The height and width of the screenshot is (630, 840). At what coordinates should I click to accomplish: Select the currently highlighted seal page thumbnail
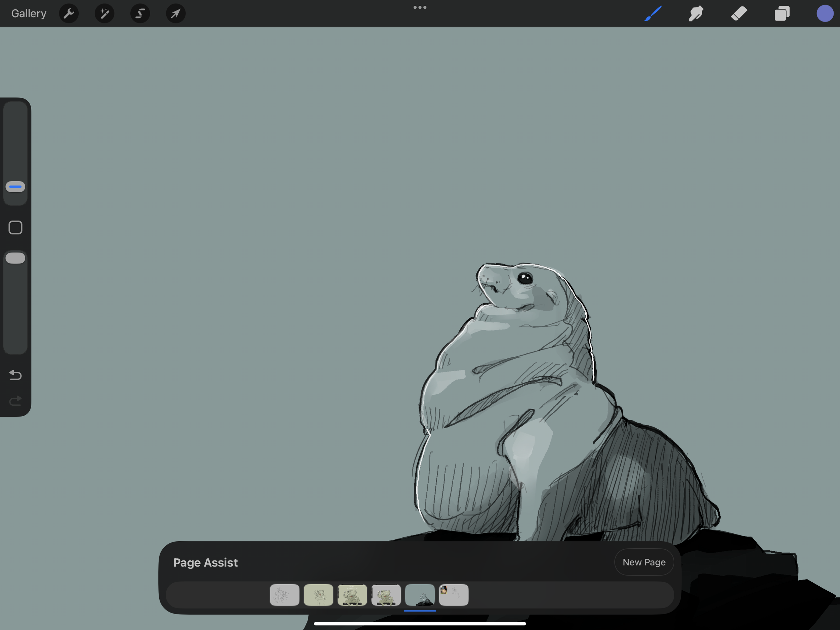(420, 595)
